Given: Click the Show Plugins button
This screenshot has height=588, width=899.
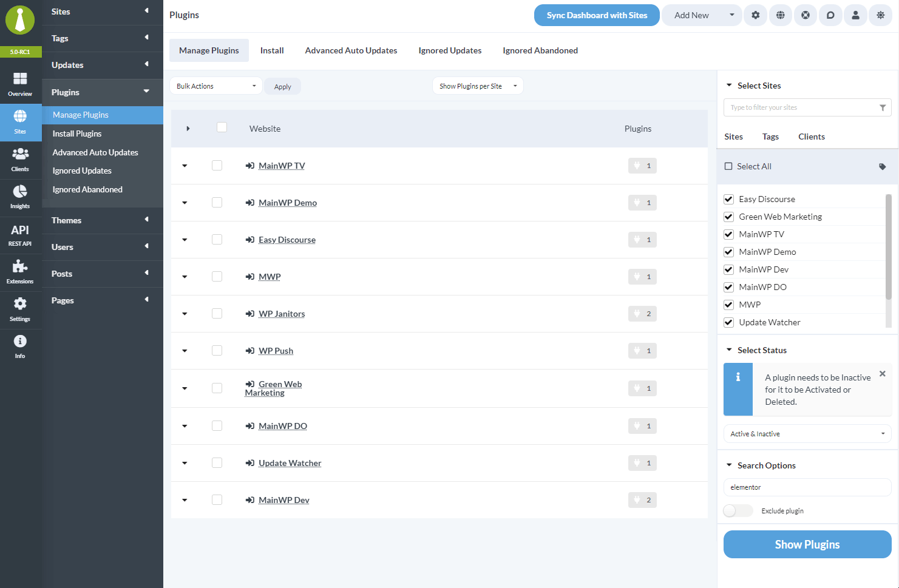Looking at the screenshot, I should [807, 544].
